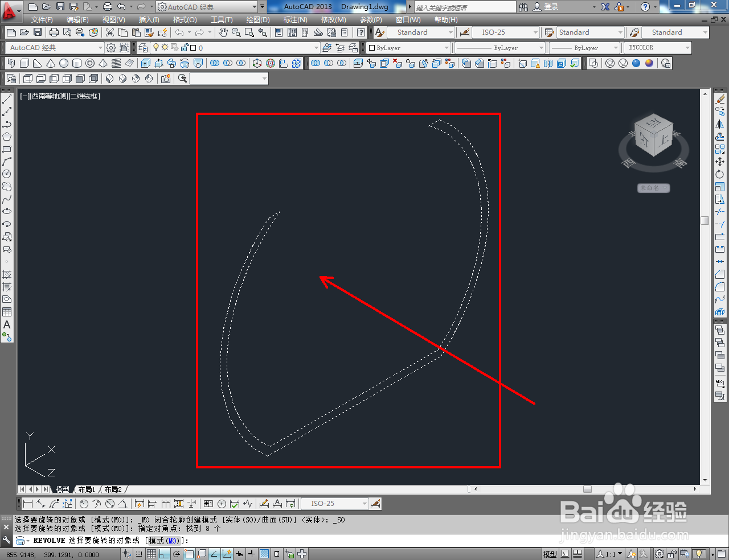Screen dimensions: 729x560
Task: Click the binoculars search icon
Action: 523,7
